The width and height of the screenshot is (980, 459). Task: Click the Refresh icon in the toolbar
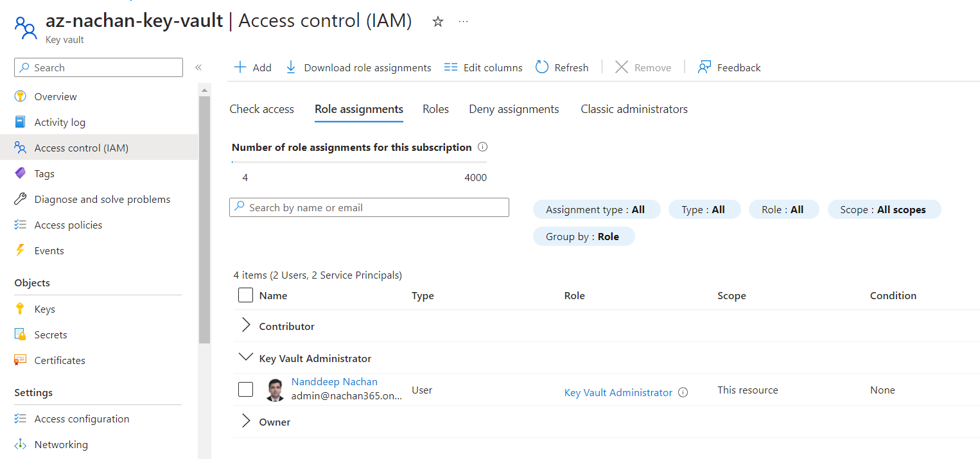pos(542,67)
